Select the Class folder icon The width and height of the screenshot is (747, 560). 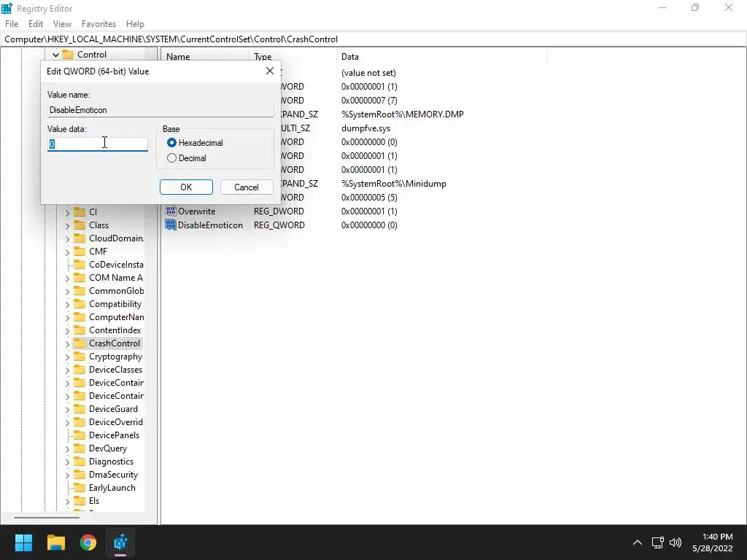[80, 225]
